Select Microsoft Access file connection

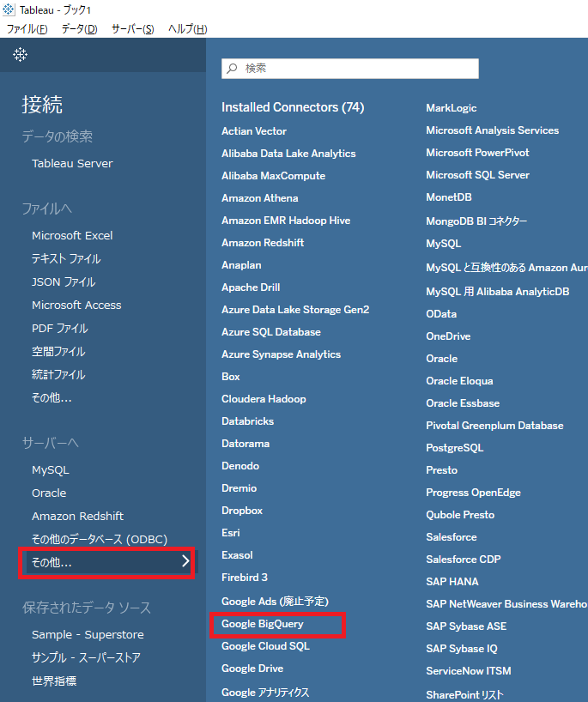pos(76,306)
